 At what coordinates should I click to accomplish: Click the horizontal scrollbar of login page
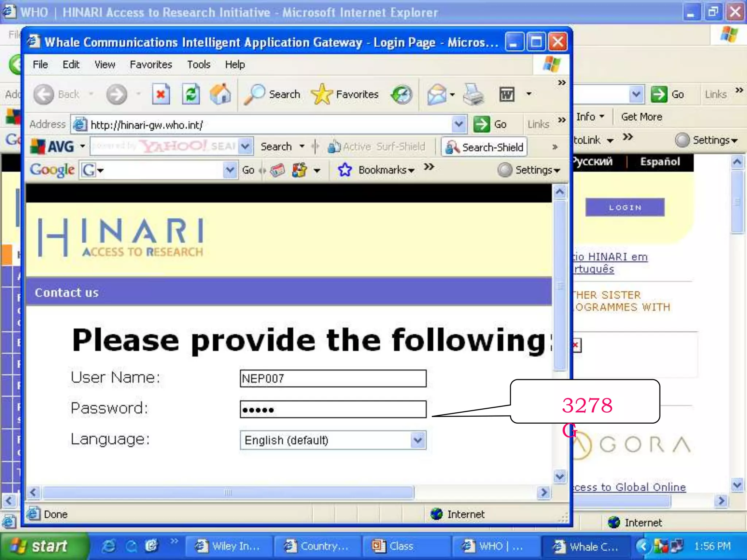pyautogui.click(x=228, y=493)
